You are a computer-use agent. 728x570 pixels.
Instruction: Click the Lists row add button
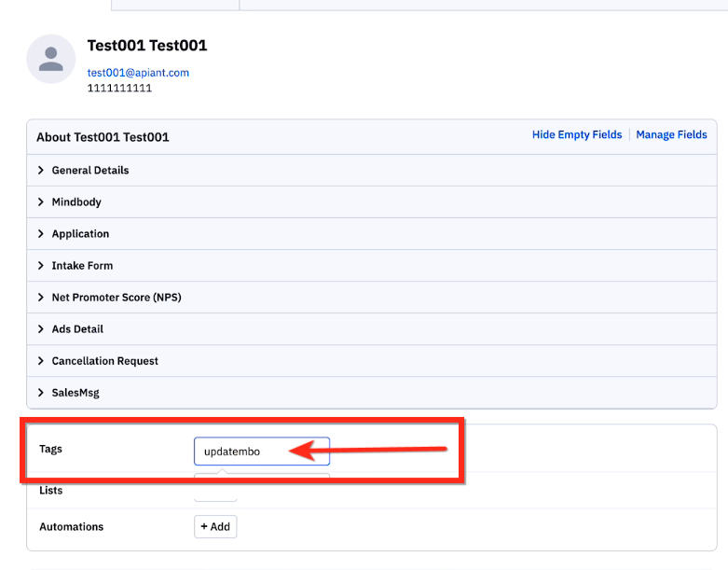click(215, 493)
